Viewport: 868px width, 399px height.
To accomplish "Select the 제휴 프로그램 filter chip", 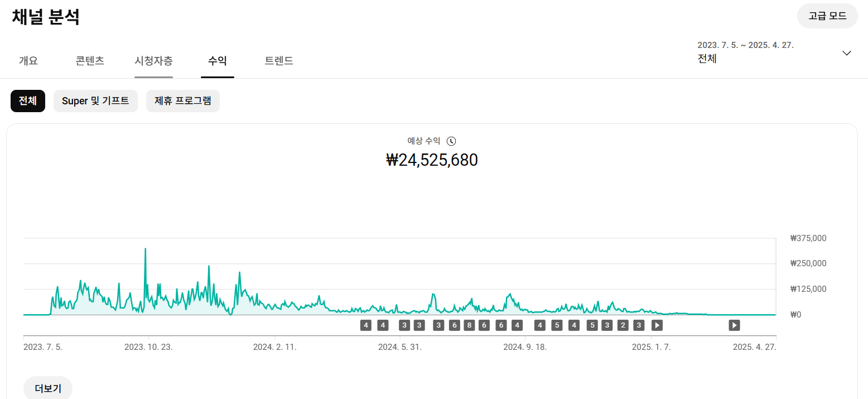I will [183, 101].
